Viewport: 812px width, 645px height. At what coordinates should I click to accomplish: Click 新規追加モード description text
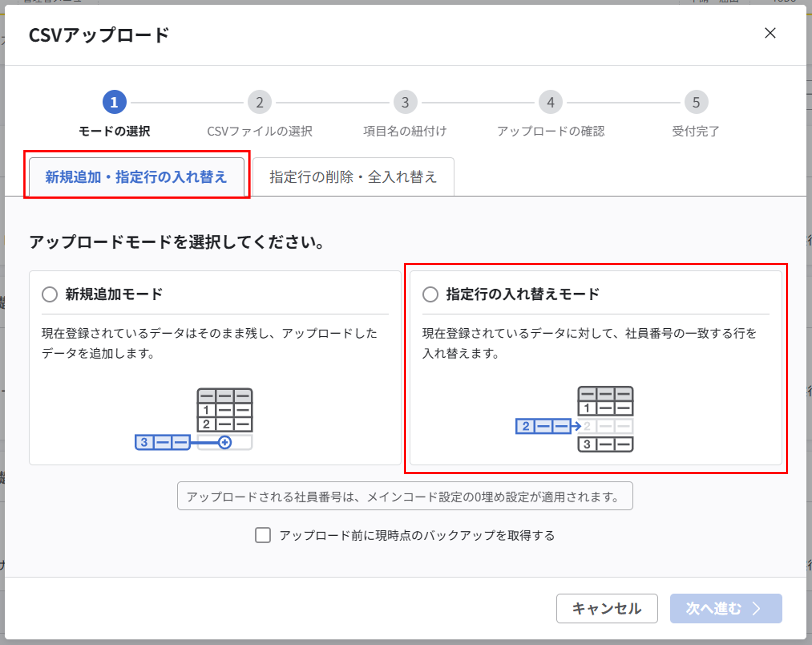click(209, 343)
